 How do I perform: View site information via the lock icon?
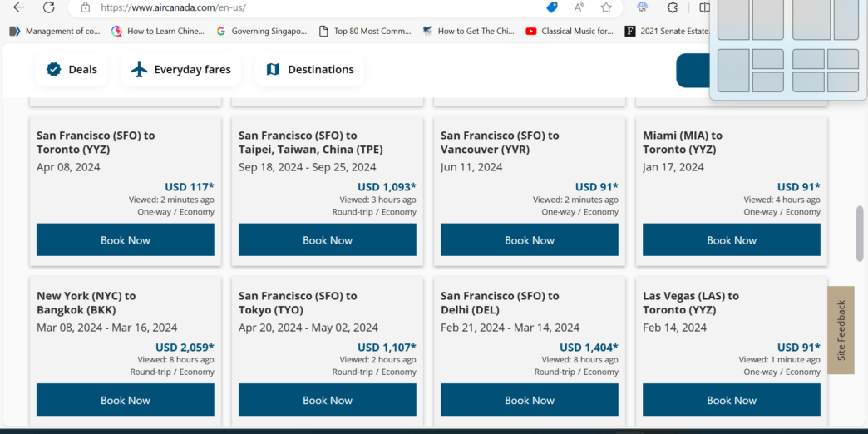[85, 7]
